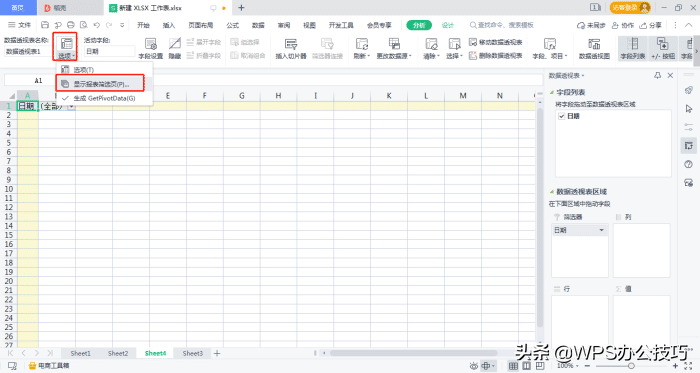Toggle 字段列表 field list display

coord(632,49)
